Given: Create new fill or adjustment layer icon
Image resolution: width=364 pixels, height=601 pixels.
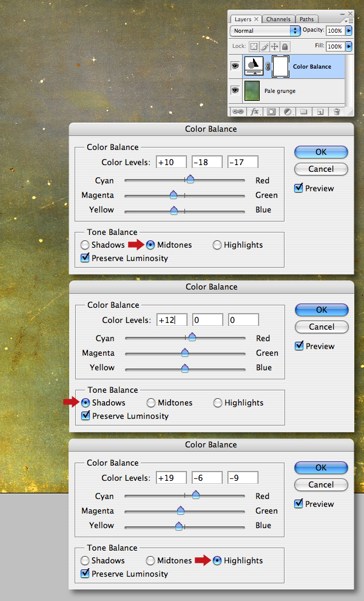Looking at the screenshot, I should tap(288, 112).
